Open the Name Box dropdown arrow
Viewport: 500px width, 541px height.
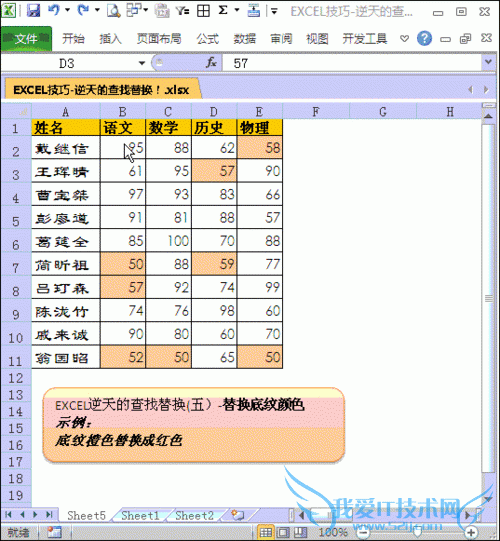click(x=141, y=63)
